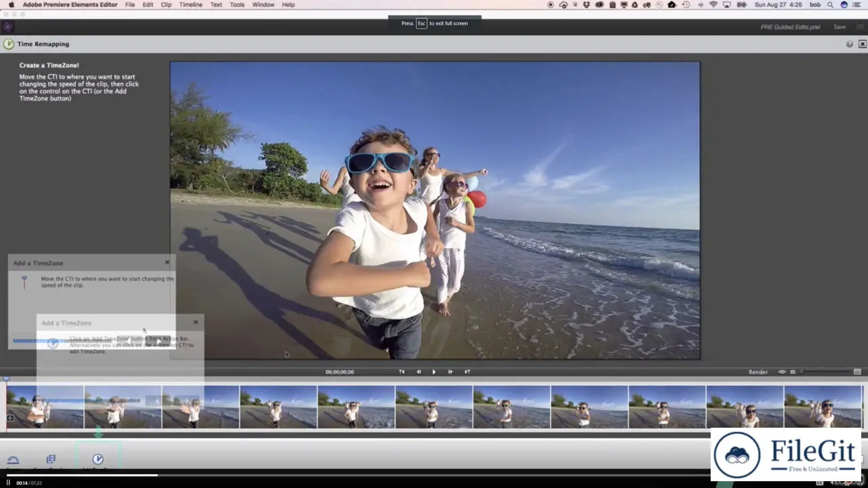Play the clip in the monitor
Screen dimensions: 868x488
click(x=434, y=371)
